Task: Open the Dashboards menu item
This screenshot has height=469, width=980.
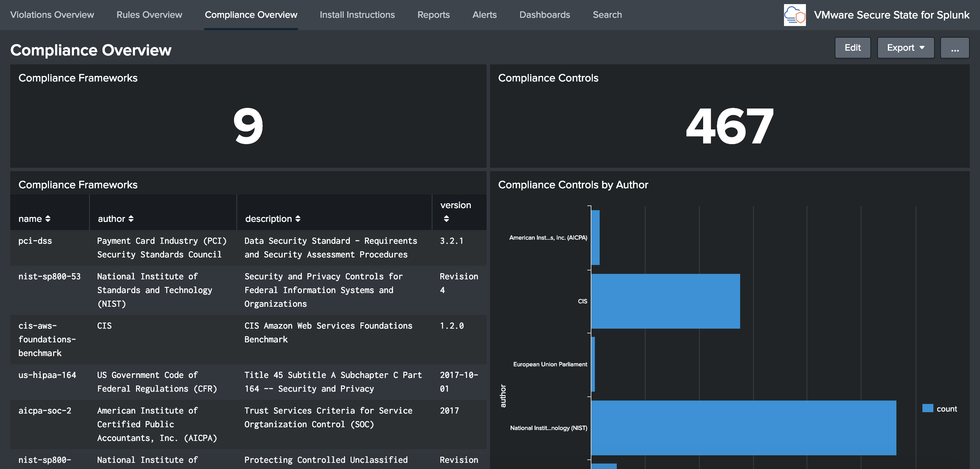Action: click(544, 15)
